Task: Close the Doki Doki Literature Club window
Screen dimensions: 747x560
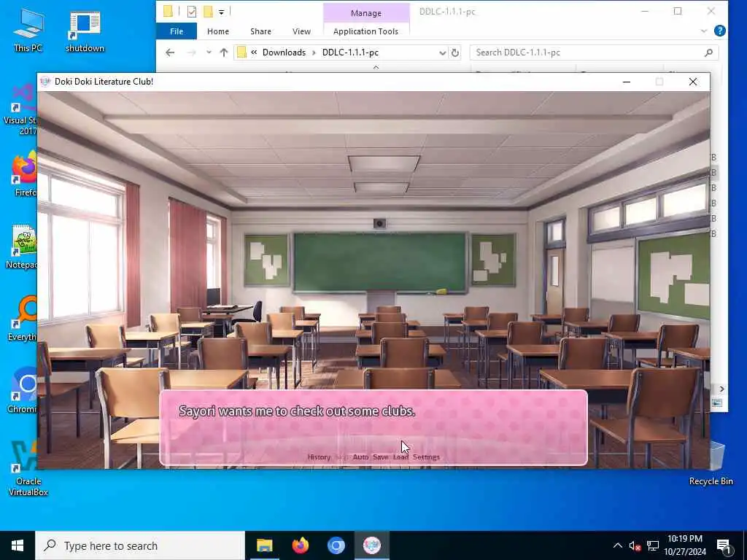Action: [x=693, y=82]
